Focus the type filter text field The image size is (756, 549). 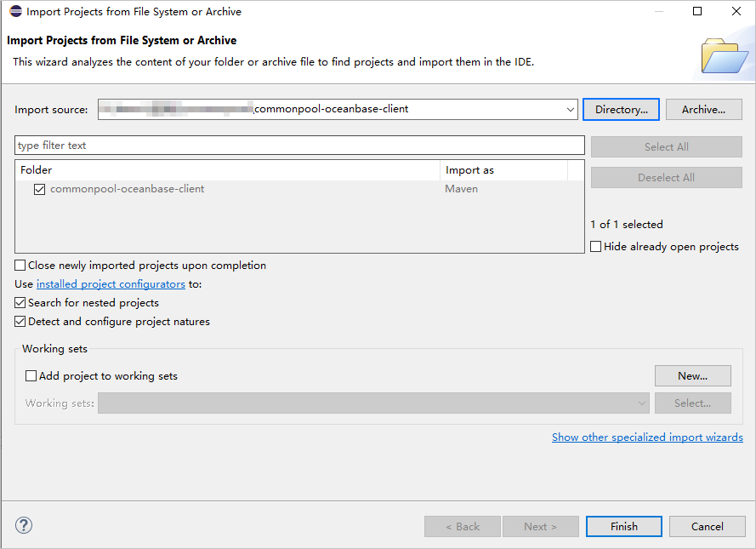[299, 146]
